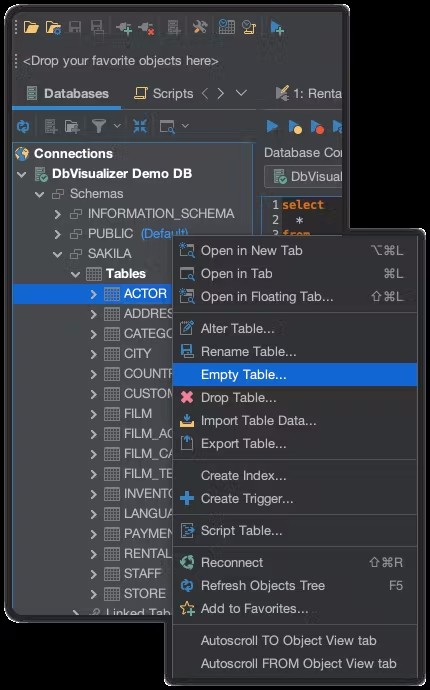Click the document-with-plus icon beside the refresh icon
The height and width of the screenshot is (690, 430).
point(51,127)
